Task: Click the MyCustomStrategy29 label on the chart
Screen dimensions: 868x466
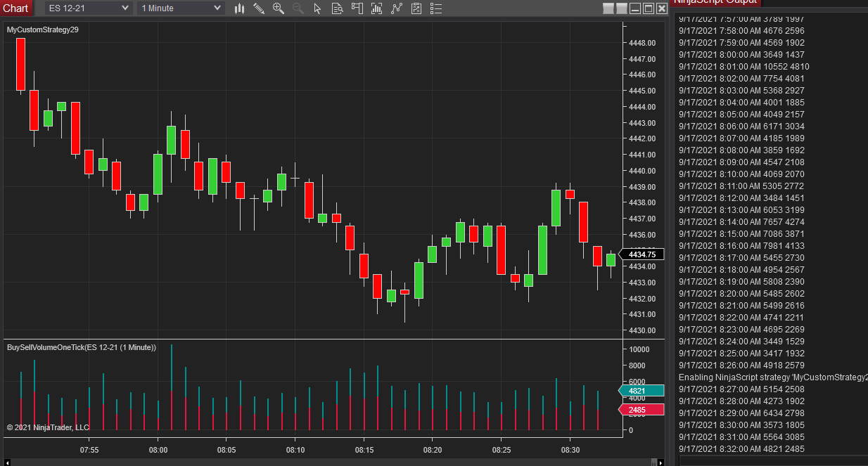Action: coord(43,30)
